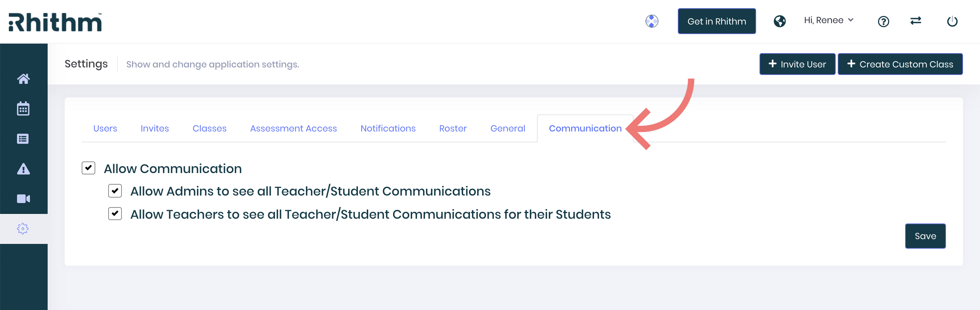Image resolution: width=980 pixels, height=310 pixels.
Task: Open the Home icon in sidebar
Action: [23, 79]
